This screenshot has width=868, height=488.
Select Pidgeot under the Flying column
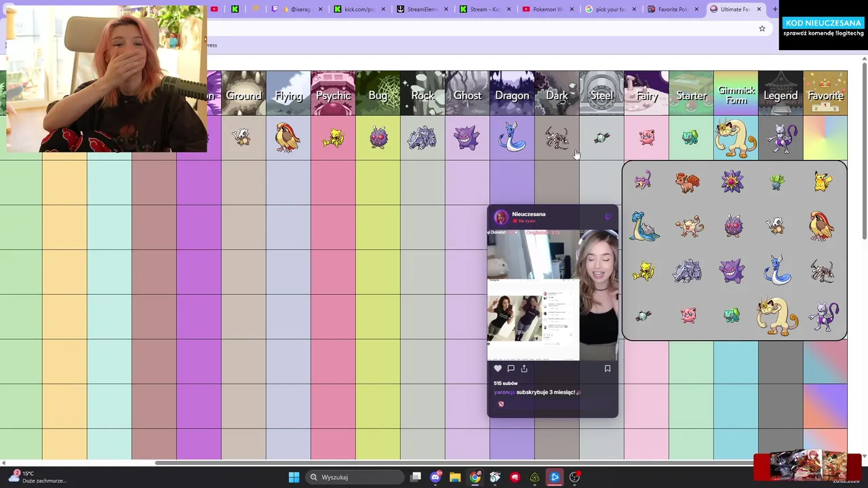click(x=288, y=138)
